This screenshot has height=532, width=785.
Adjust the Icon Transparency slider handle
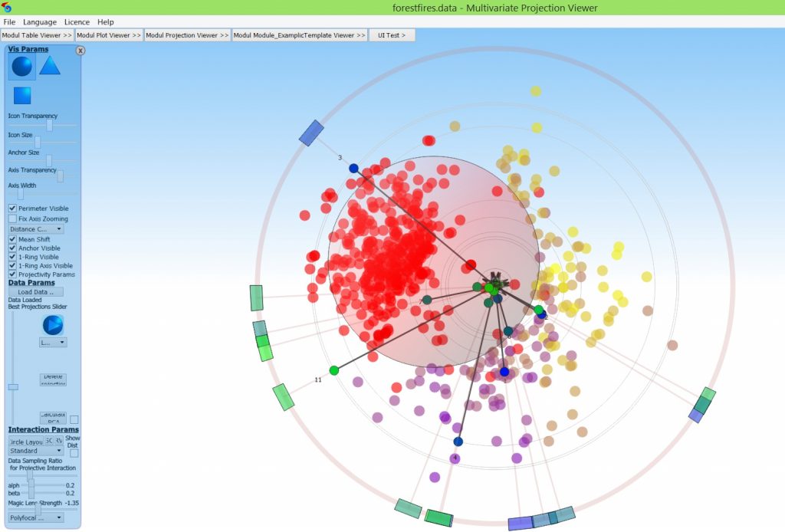point(50,125)
